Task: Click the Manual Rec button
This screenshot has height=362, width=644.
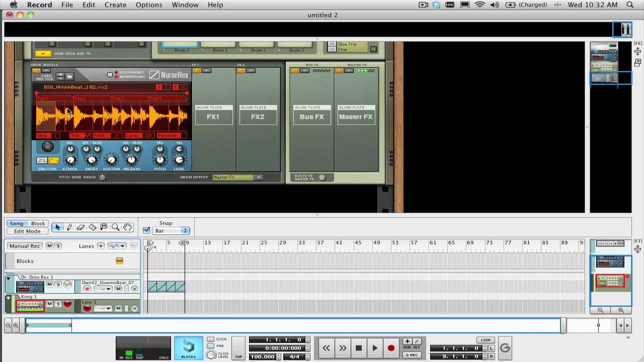Action: click(x=25, y=246)
